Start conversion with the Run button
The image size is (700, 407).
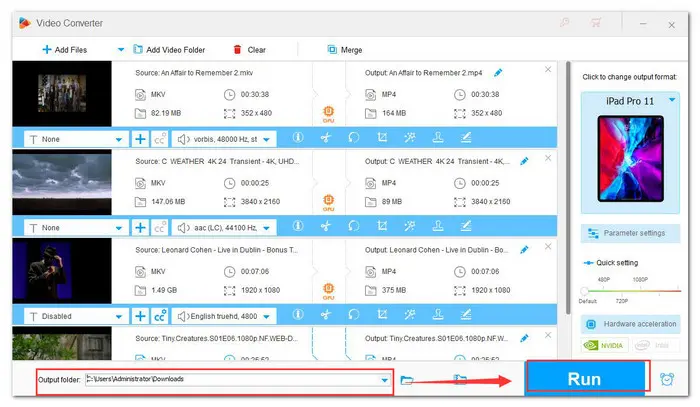tap(585, 378)
